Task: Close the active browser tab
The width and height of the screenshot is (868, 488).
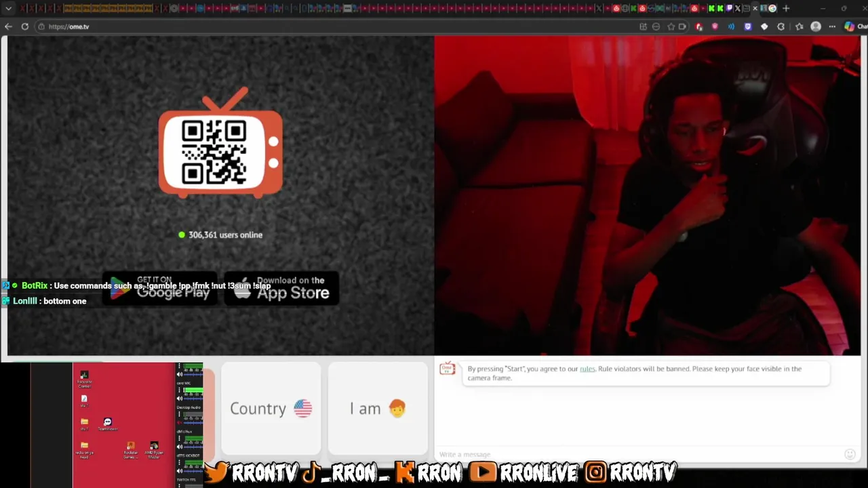Action: [x=755, y=8]
